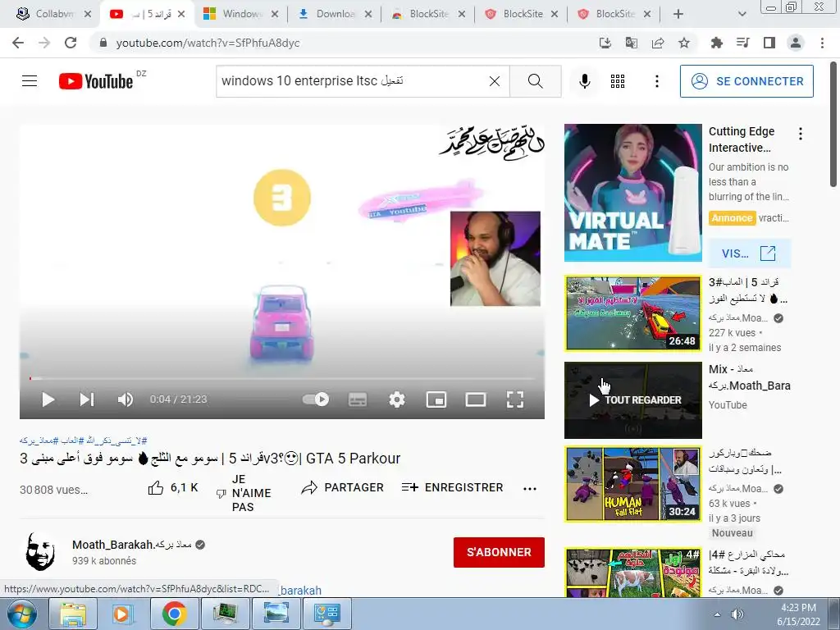Open a new tab with plus
840x630 pixels.
tap(678, 14)
